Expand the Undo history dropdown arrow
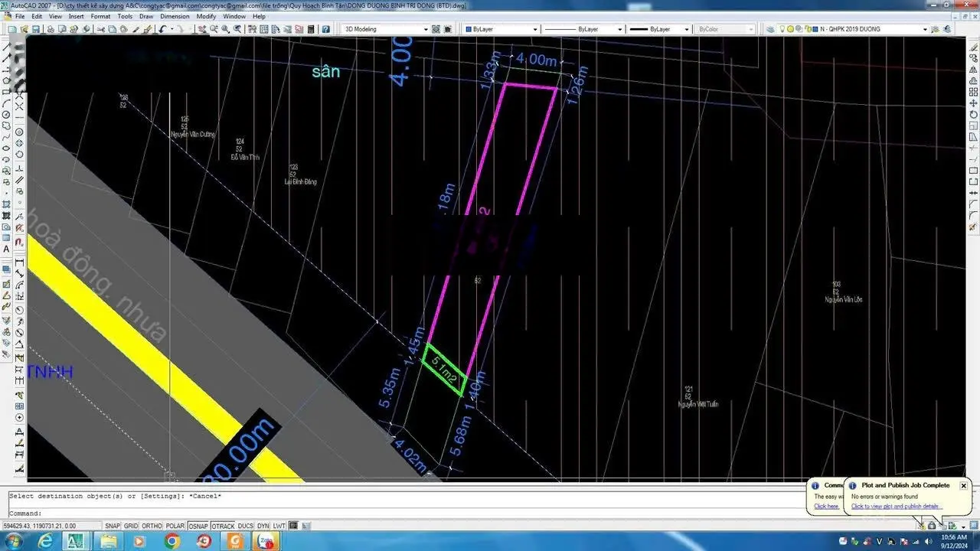 point(172,29)
